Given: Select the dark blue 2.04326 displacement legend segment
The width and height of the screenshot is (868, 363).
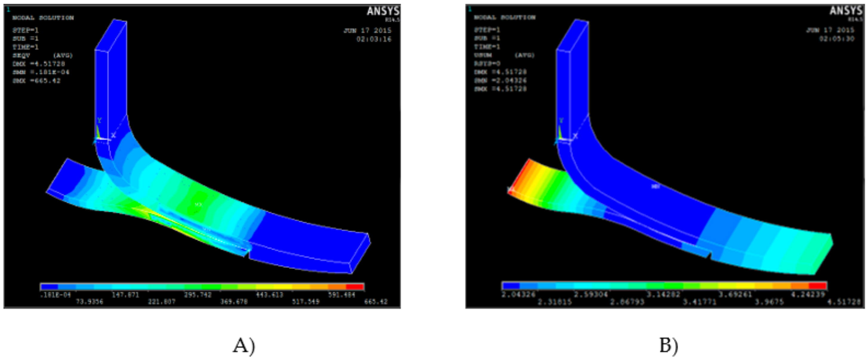Looking at the screenshot, I should (511, 286).
